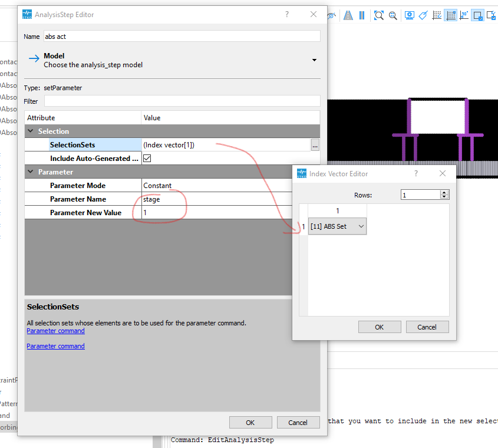Click the tag label icon in toolbar
This screenshot has height=448, width=498.
[x=423, y=15]
